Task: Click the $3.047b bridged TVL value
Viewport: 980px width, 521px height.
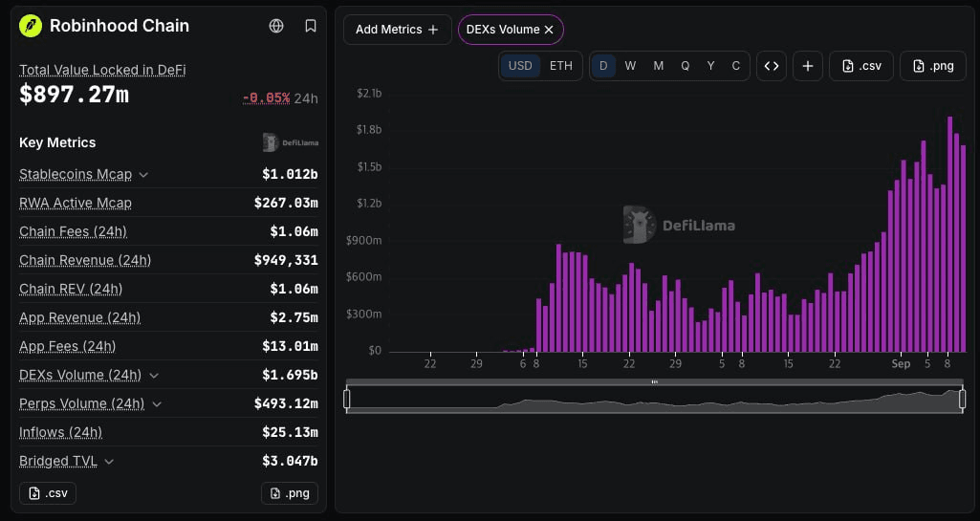Action: pos(290,462)
